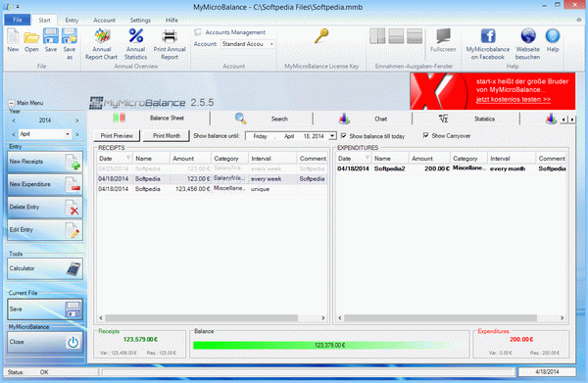
Task: Select the side-by-side window layout icon
Action: (377, 36)
